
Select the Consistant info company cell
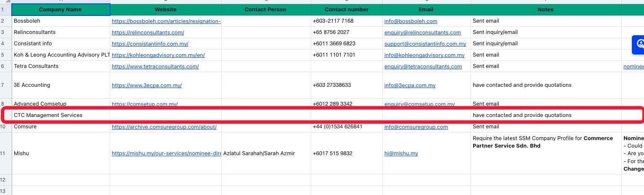point(61,44)
